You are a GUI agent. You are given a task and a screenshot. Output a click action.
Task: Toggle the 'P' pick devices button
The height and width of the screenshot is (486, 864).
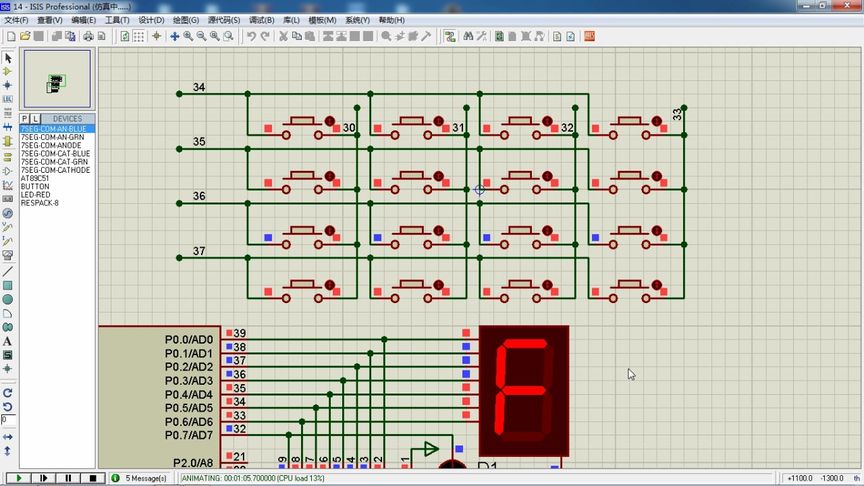click(x=25, y=118)
